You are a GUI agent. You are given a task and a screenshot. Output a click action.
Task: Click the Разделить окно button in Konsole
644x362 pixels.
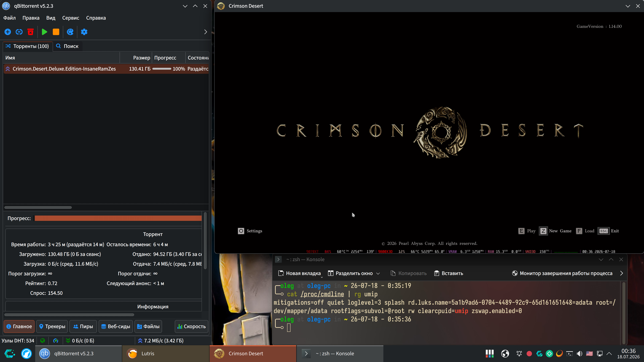tap(350, 273)
